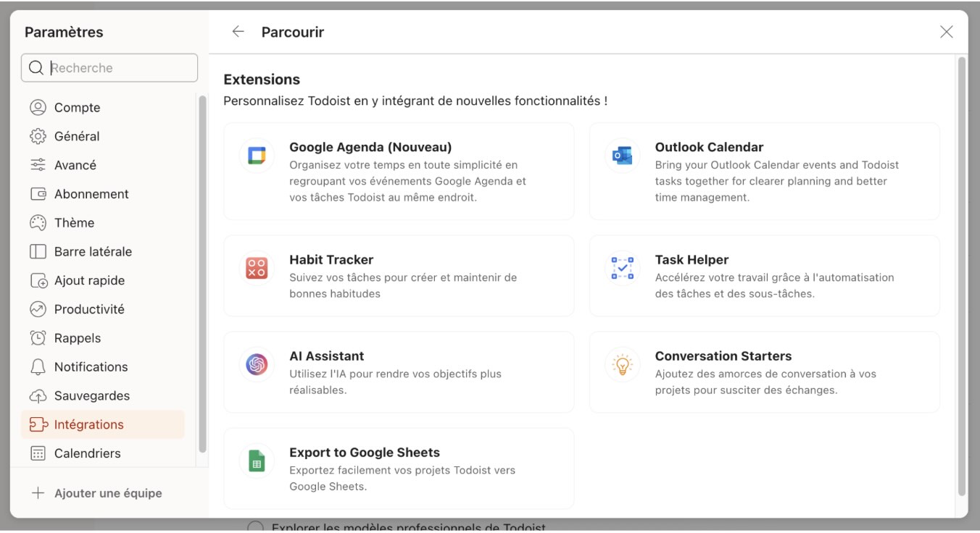Screen dimensions: 980x533
Task: Click the settings sidebar scrollbar
Action: click(x=202, y=274)
